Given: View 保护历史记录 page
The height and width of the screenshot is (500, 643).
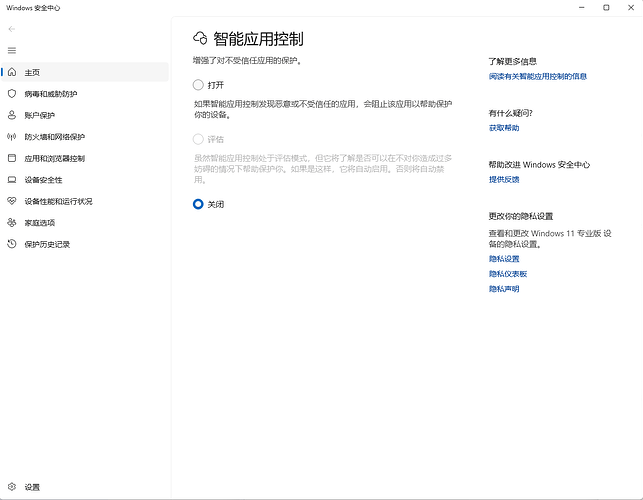Looking at the screenshot, I should (x=84, y=244).
